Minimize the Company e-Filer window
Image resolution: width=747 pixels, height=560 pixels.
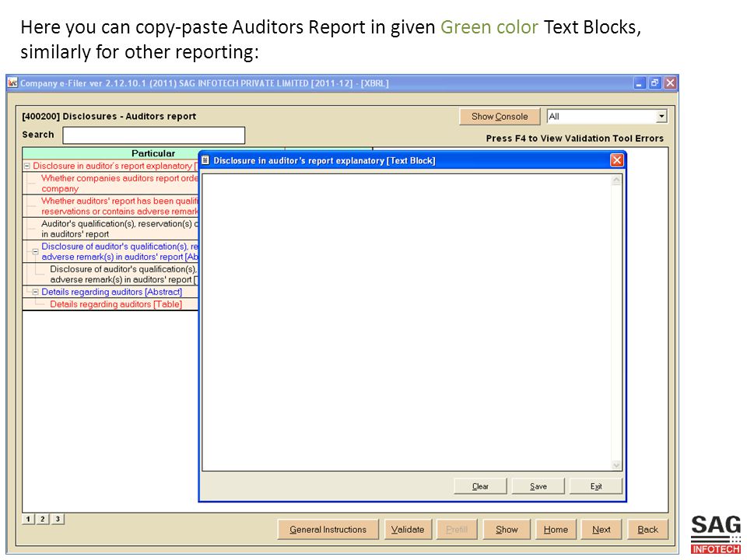[x=640, y=83]
